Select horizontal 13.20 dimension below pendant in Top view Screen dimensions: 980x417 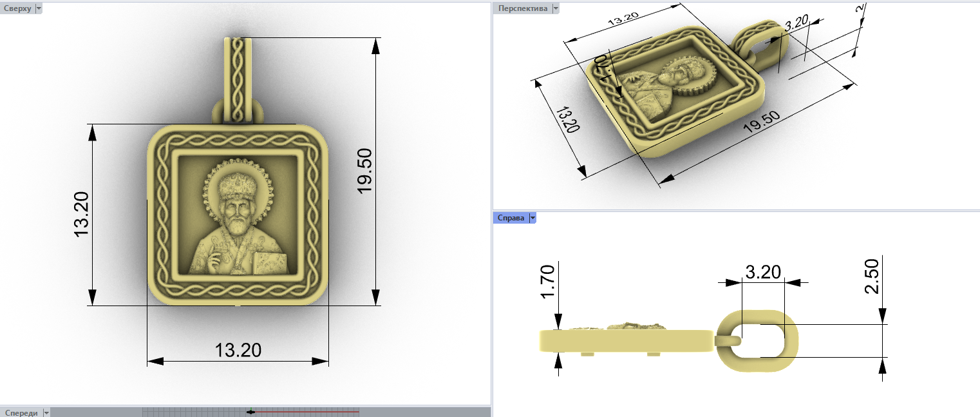(238, 350)
